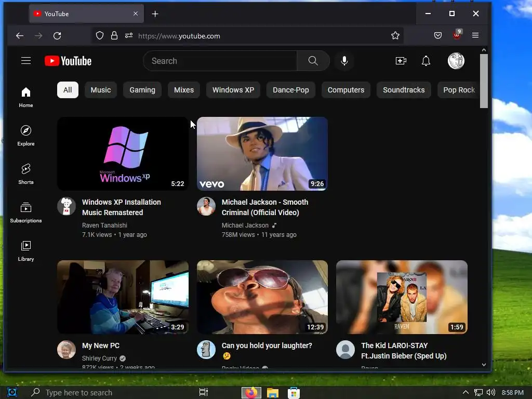The image size is (532, 399).
Task: Open Raven Tanahishi channel link
Action: [x=104, y=225]
